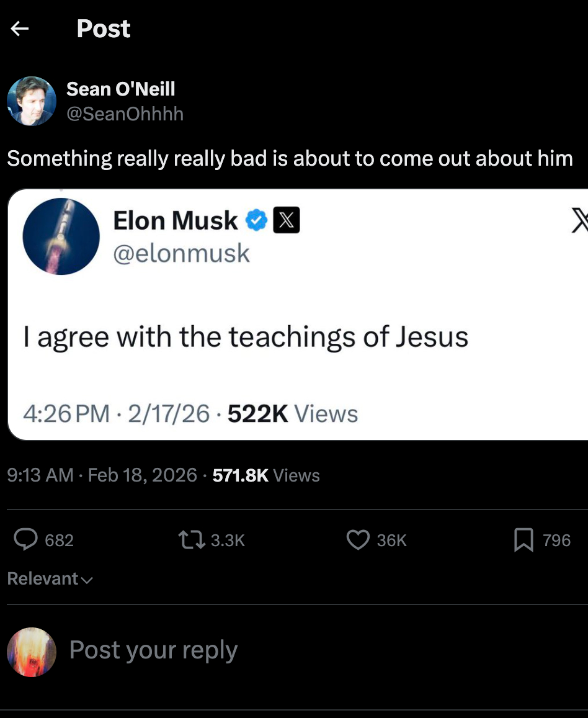View the 571.8K Views analytics
The width and height of the screenshot is (588, 718).
click(x=266, y=475)
